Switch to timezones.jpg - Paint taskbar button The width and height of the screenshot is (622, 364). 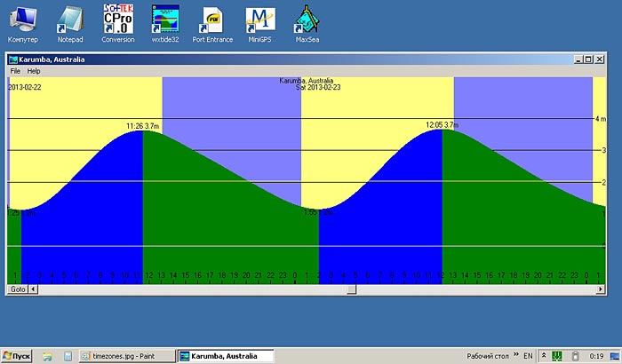pyautogui.click(x=127, y=356)
